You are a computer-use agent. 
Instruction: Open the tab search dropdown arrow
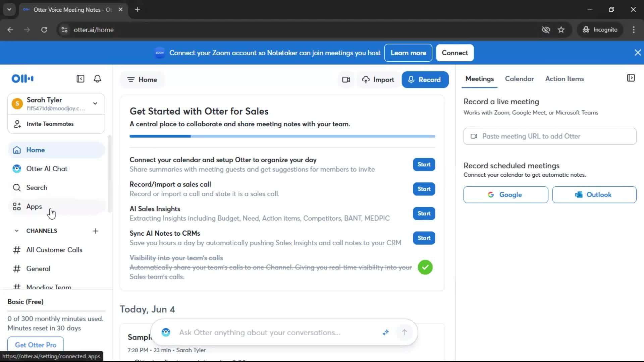coord(9,10)
